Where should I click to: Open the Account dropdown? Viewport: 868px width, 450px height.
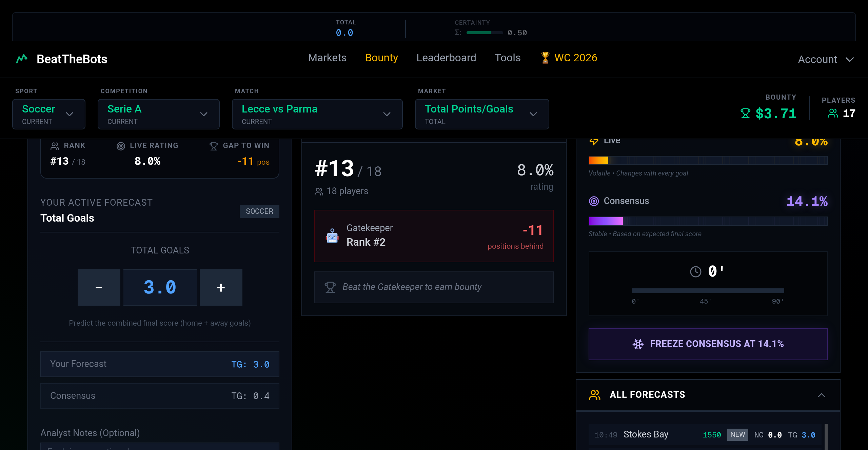tap(826, 59)
